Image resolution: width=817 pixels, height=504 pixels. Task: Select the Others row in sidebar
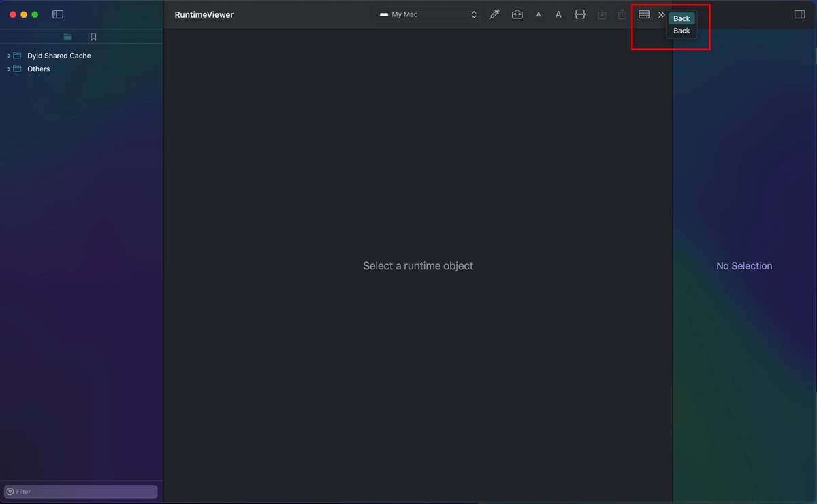tap(81, 69)
